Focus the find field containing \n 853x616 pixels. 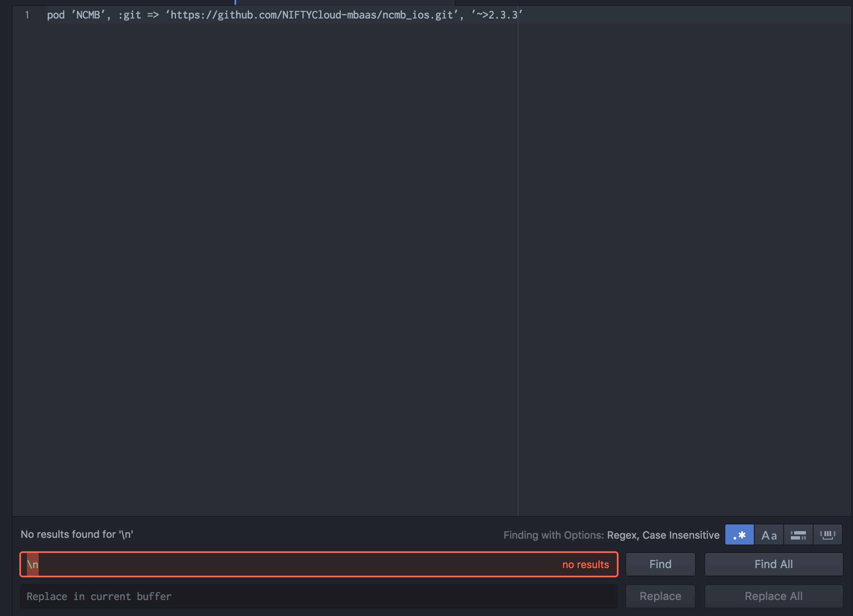point(294,564)
